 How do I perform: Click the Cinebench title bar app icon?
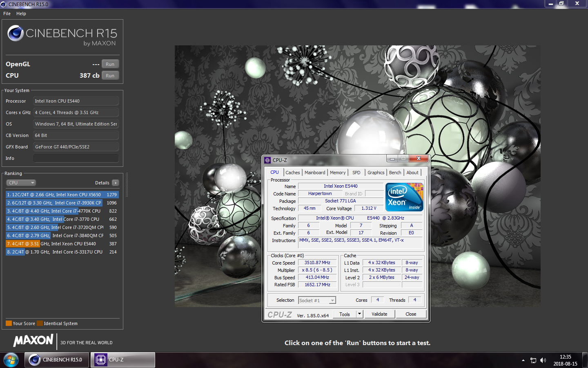3,4
